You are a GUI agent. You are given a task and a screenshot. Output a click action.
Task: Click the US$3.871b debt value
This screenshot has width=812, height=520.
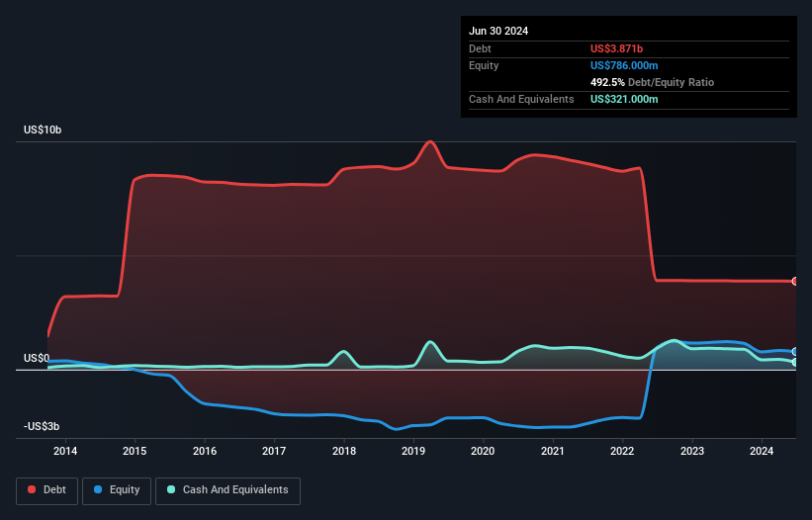(x=616, y=48)
